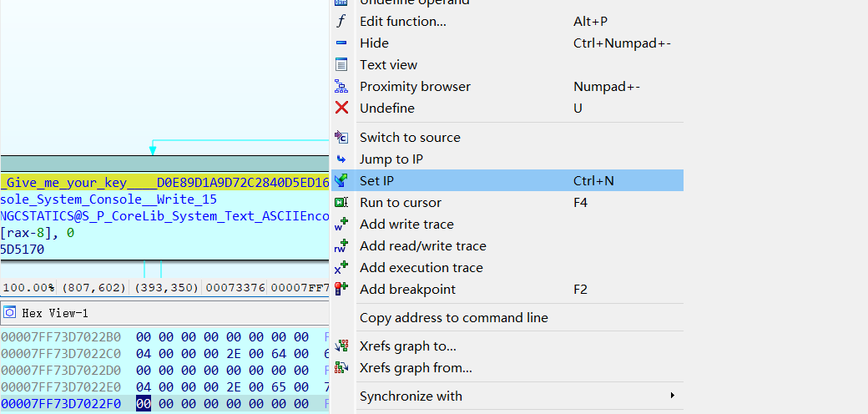The height and width of the screenshot is (414, 868).
Task: Open Xrefs graph from... entry
Action: (416, 368)
